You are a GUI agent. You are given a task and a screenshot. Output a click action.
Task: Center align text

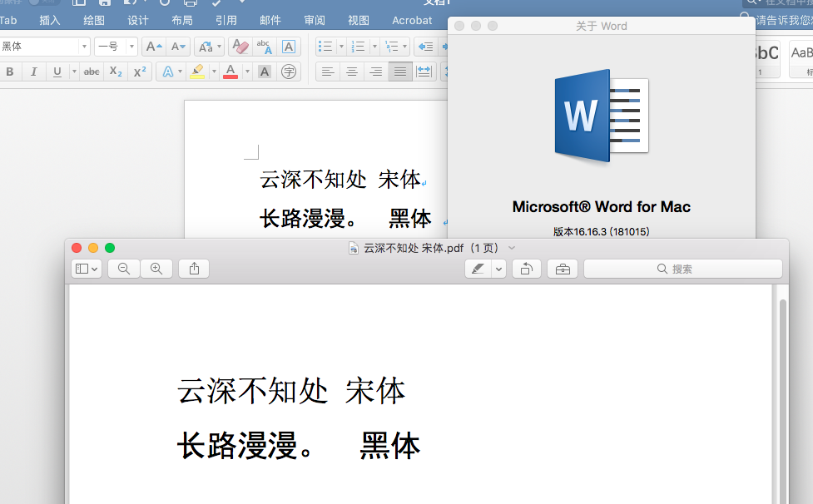pos(352,72)
